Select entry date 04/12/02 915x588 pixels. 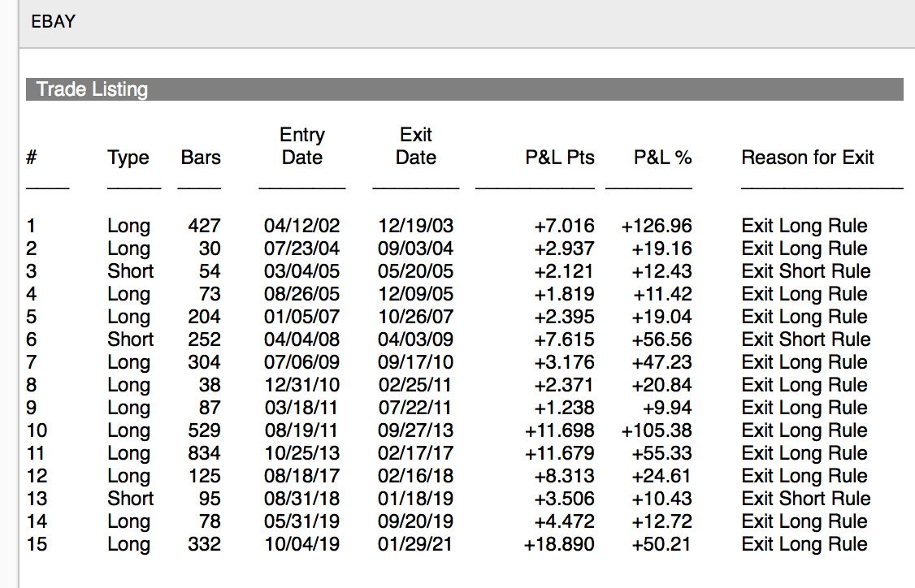click(301, 226)
